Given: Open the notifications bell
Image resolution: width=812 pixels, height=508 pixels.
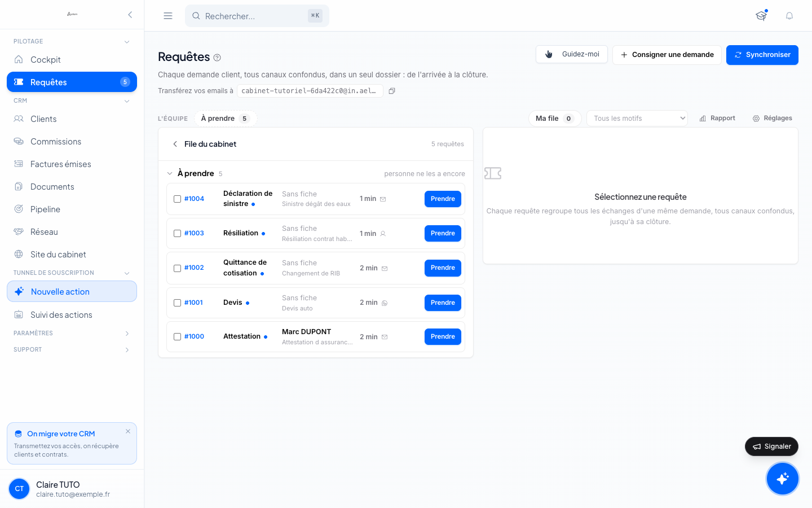Looking at the screenshot, I should click(789, 16).
